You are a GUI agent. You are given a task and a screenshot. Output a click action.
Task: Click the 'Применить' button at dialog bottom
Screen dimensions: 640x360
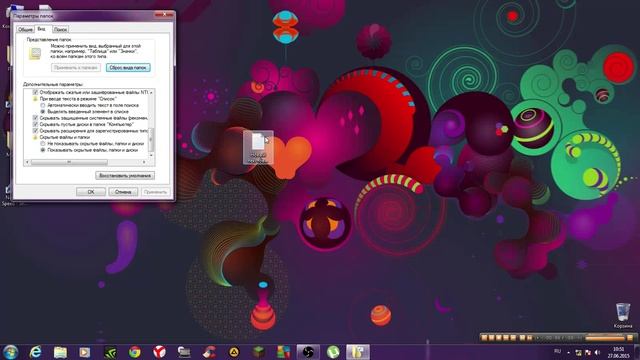pyautogui.click(x=156, y=192)
